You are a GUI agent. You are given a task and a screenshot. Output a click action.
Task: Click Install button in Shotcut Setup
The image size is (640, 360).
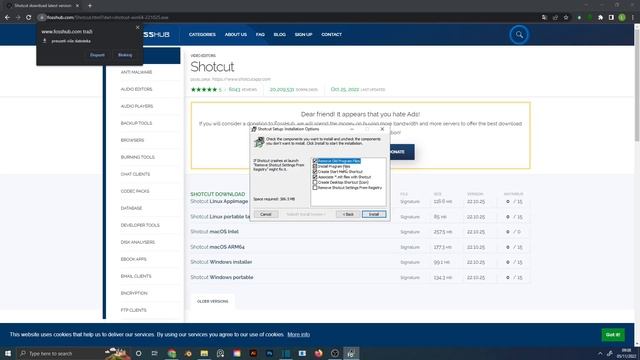tap(374, 214)
